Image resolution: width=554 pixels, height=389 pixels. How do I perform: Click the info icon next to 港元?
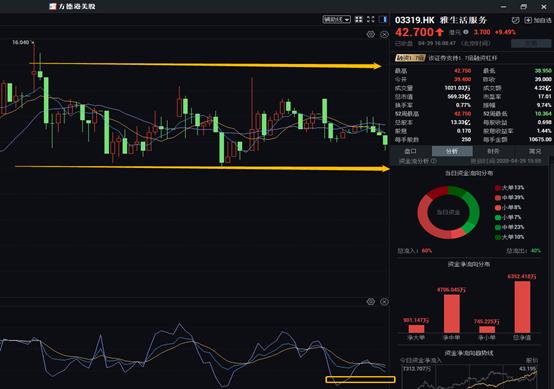466,32
